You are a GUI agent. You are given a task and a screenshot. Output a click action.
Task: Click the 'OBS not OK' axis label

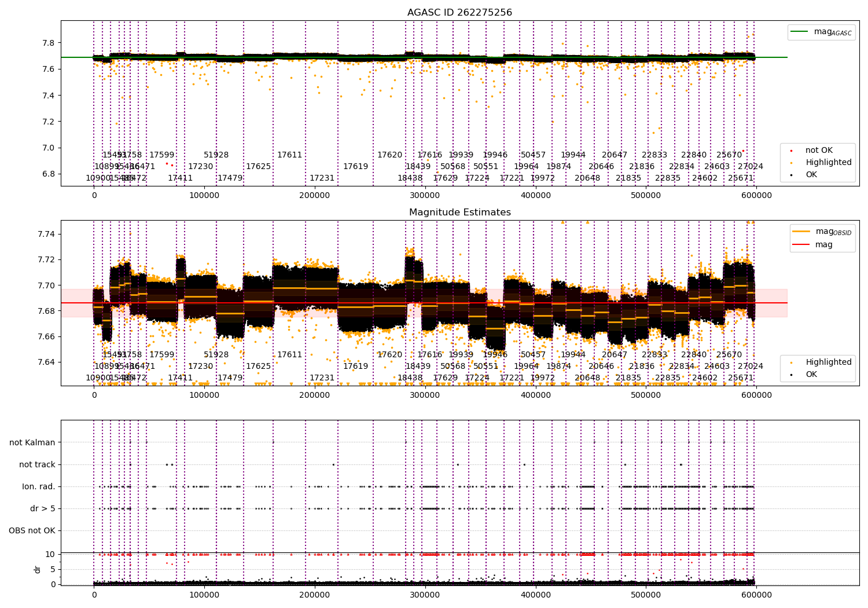32,530
